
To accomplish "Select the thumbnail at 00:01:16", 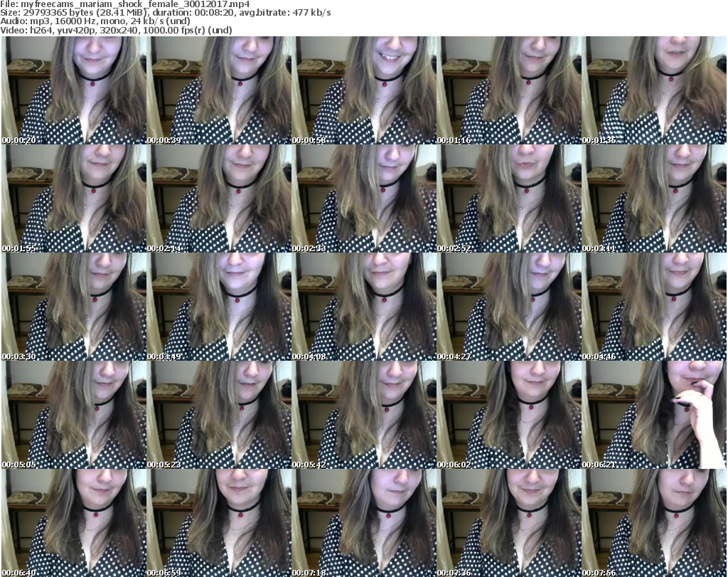I will [509, 90].
